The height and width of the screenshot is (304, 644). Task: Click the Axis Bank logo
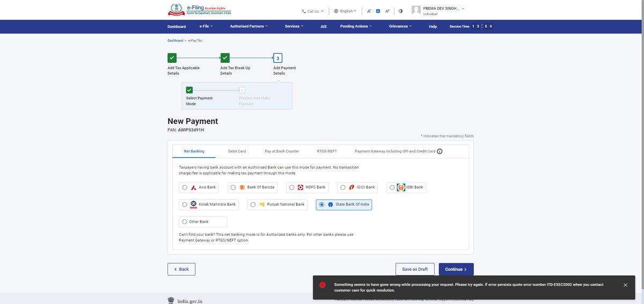coord(194,187)
